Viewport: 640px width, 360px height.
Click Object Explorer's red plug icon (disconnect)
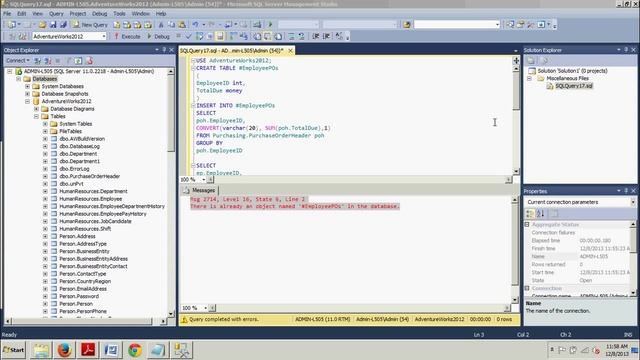(x=48, y=61)
